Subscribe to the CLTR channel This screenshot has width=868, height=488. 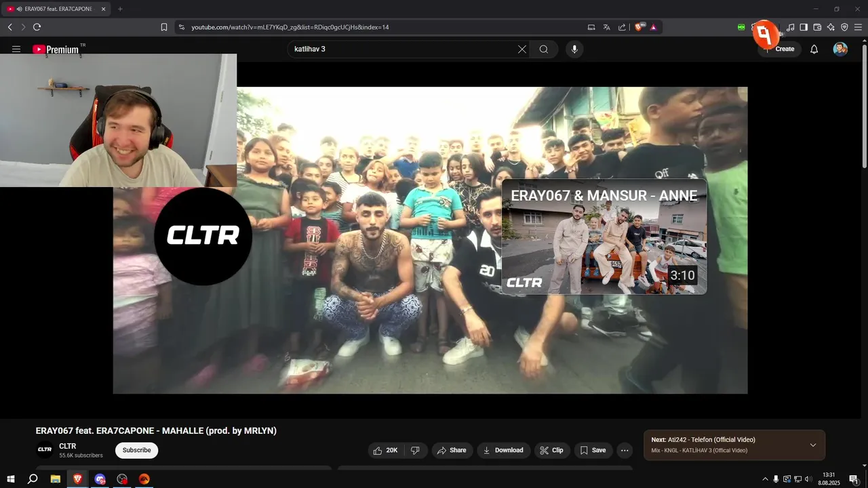pos(136,450)
